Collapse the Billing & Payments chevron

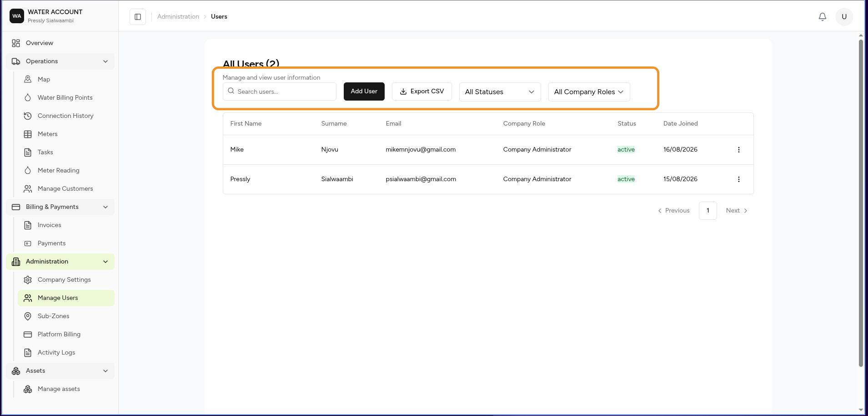coord(105,207)
